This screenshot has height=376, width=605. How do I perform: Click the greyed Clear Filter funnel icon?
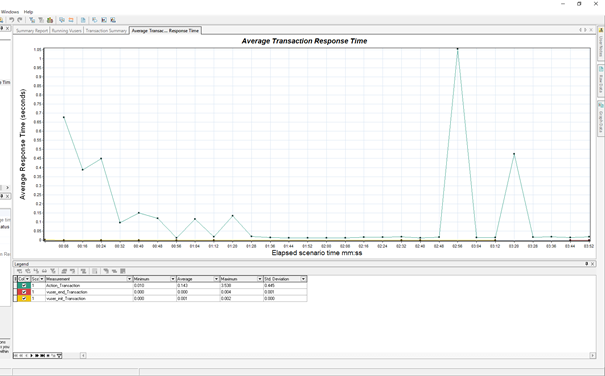[x=41, y=20]
